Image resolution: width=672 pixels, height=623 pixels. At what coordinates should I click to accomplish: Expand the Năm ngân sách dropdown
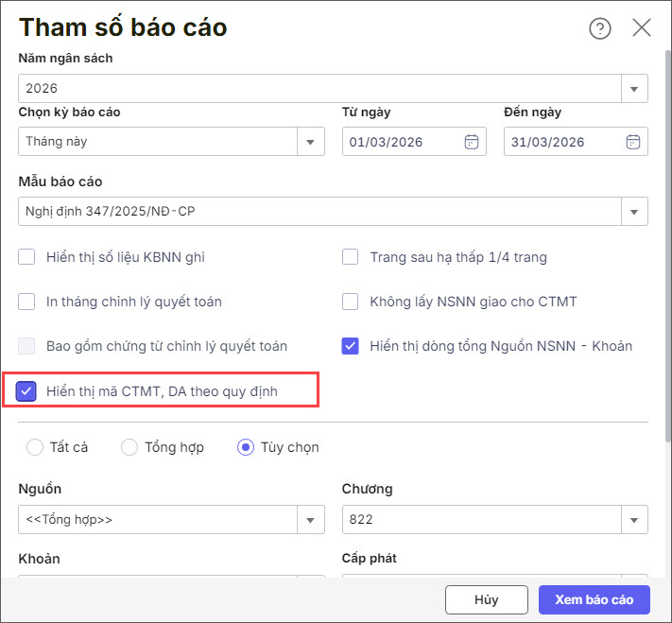tap(634, 89)
